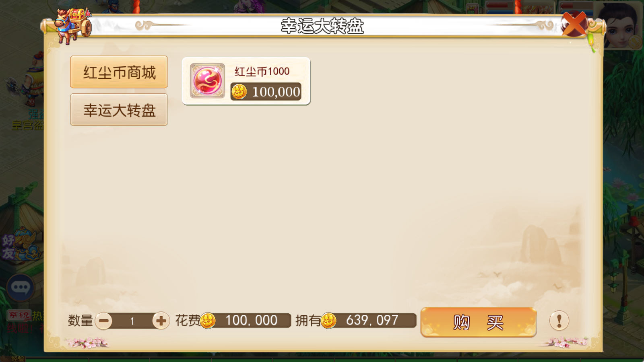Click the item price label 100,000
Image resolution: width=644 pixels, height=362 pixels.
[x=276, y=92]
